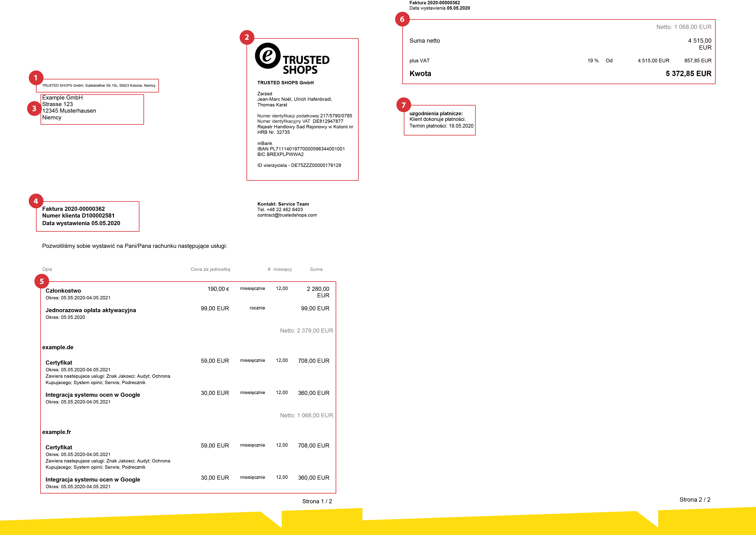
Task: Click the 'Suma netto' label on page 2
Action: tap(424, 41)
